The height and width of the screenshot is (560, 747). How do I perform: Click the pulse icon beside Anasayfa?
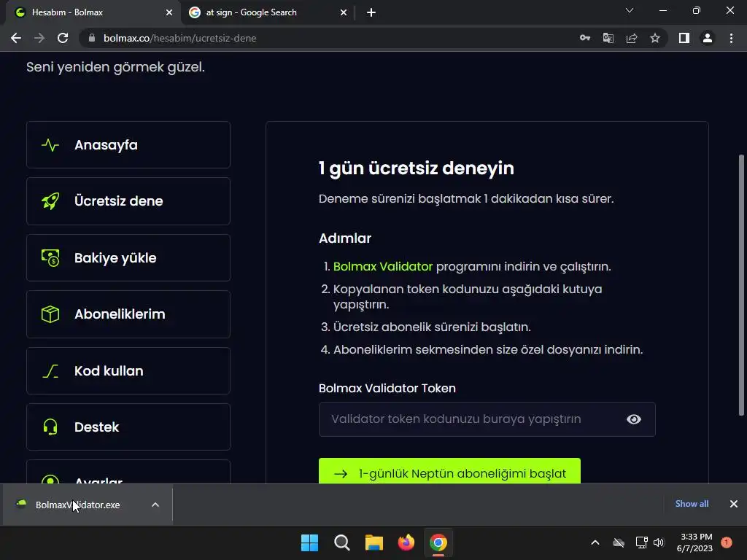pos(50,145)
